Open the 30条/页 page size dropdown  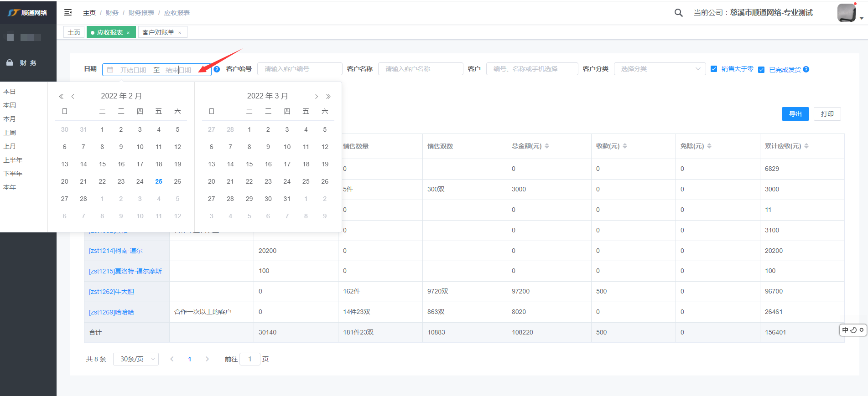(136, 359)
